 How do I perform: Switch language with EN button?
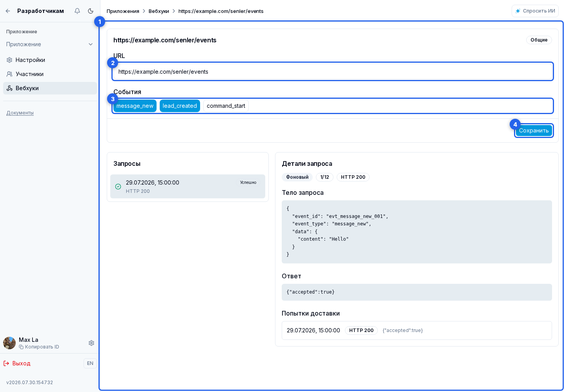[x=90, y=363]
